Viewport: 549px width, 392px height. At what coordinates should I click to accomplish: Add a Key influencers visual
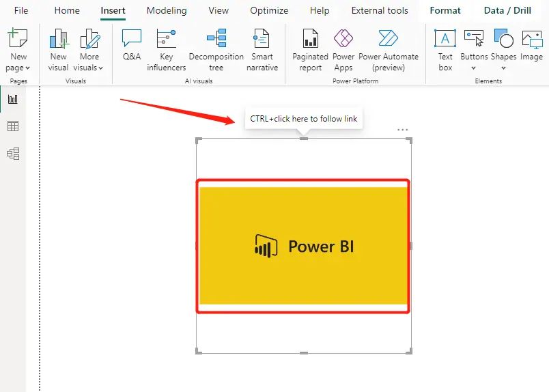coord(167,50)
